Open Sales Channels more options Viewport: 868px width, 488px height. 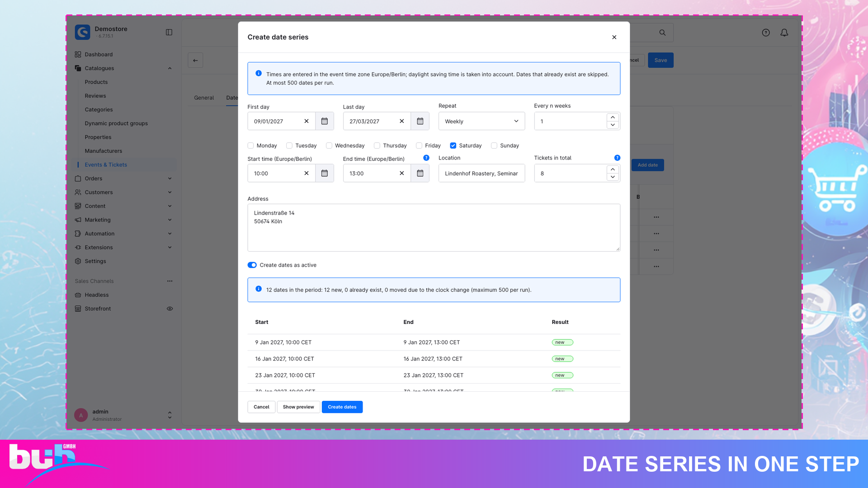coord(170,281)
